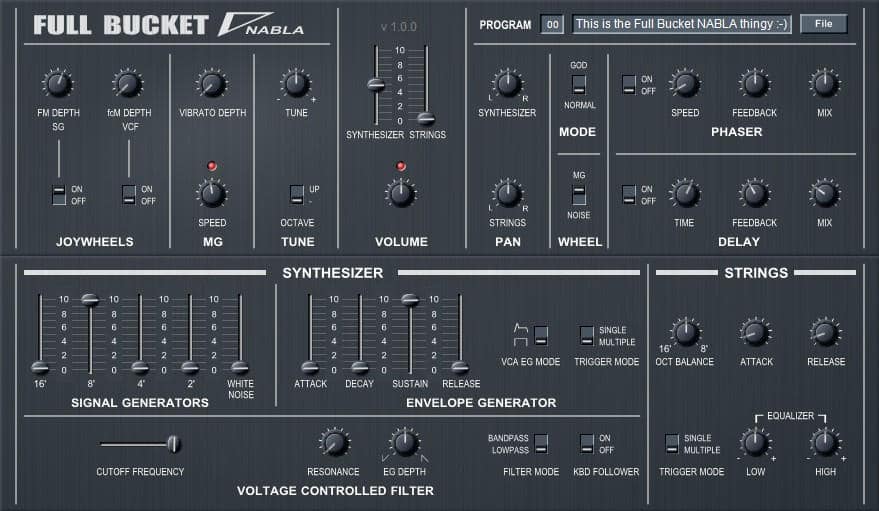This screenshot has height=511, width=879.
Task: Toggle the Phaser on/off switch
Action: point(629,85)
